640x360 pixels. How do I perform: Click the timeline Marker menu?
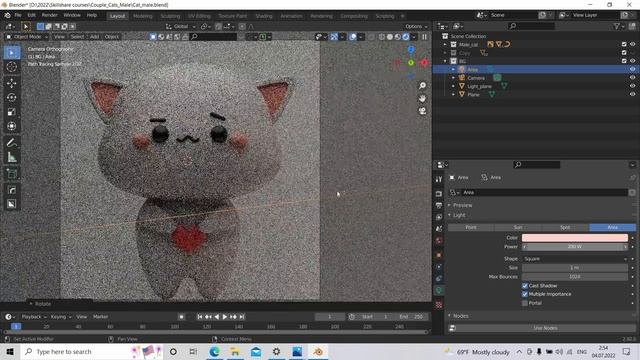point(100,317)
